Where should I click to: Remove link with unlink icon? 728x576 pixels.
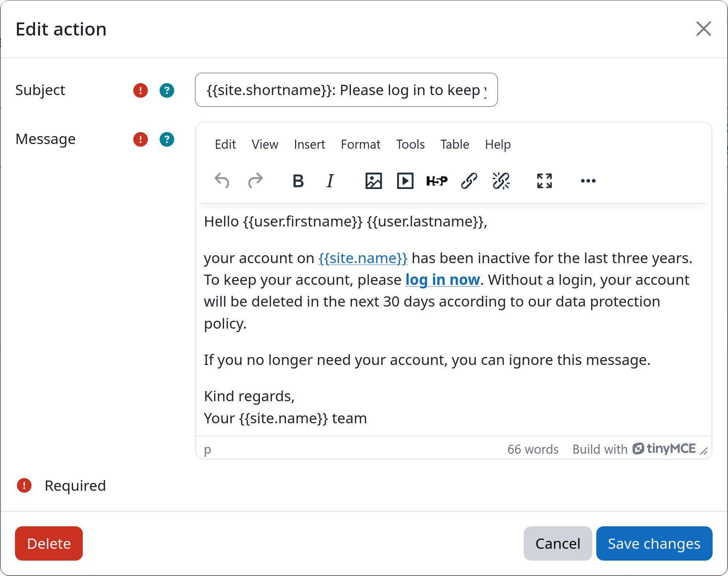501,181
